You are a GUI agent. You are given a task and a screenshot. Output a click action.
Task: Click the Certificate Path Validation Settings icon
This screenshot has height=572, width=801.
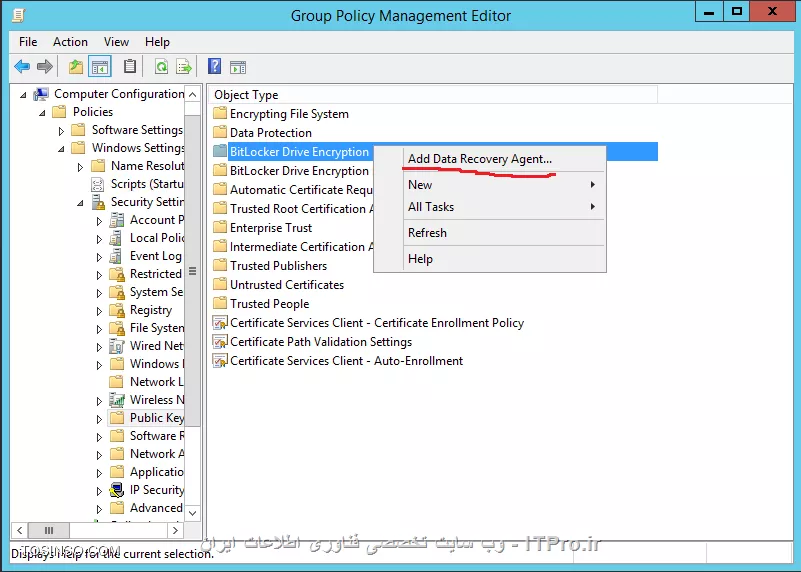click(x=220, y=342)
